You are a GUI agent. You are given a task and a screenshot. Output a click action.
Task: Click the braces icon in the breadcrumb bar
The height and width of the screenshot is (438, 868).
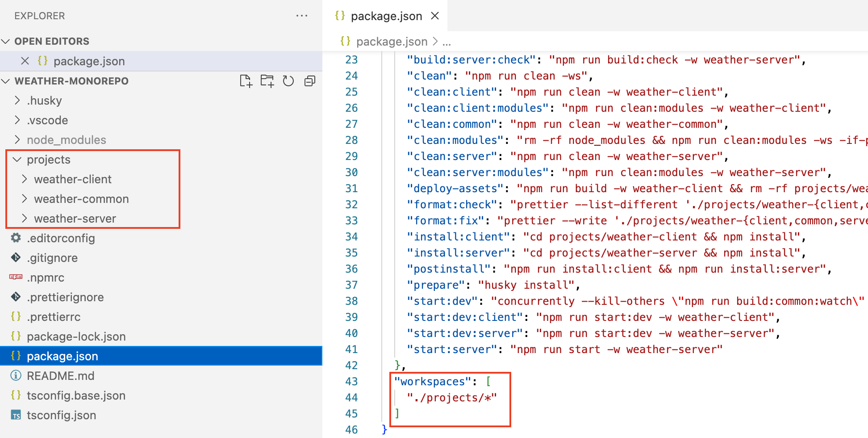click(x=345, y=41)
